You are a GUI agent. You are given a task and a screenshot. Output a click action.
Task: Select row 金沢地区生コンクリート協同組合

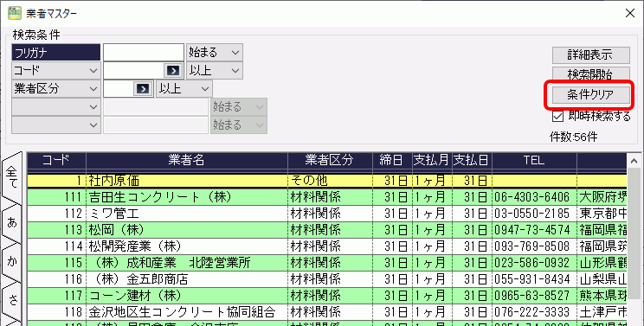tap(327, 312)
